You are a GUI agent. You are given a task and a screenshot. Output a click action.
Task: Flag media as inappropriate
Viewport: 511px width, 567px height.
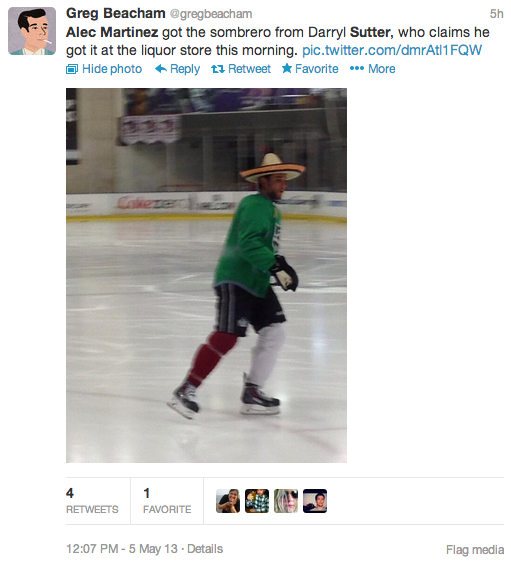[x=475, y=550]
